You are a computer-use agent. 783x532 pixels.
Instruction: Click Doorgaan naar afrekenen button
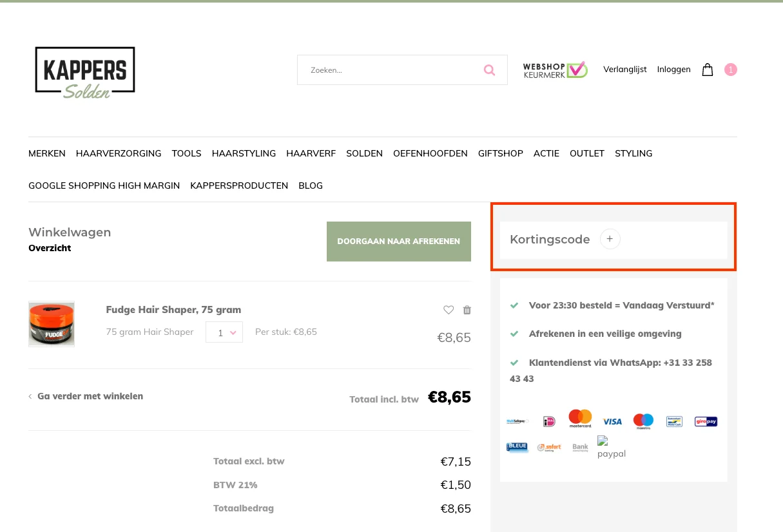click(399, 242)
